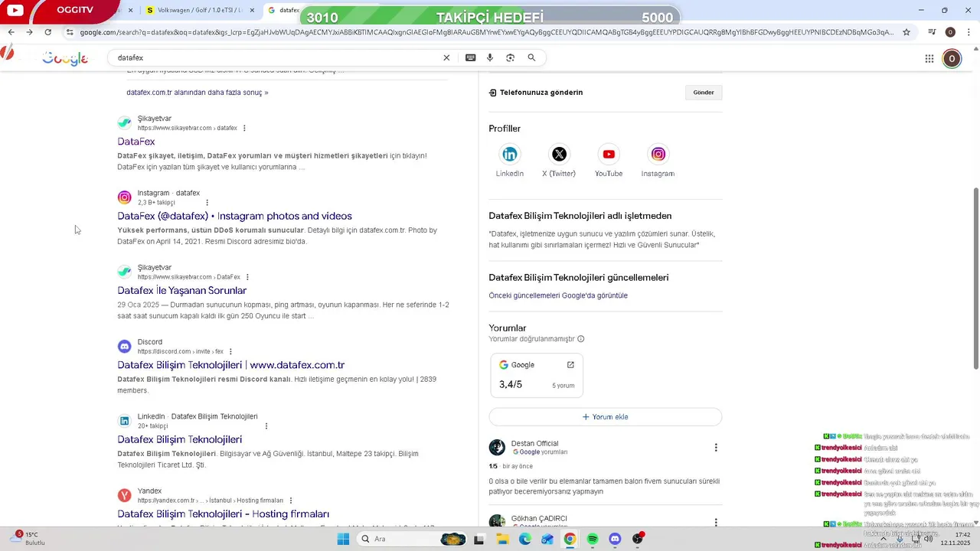Click the browser address bar URL
The width and height of the screenshot is (980, 551).
(486, 32)
